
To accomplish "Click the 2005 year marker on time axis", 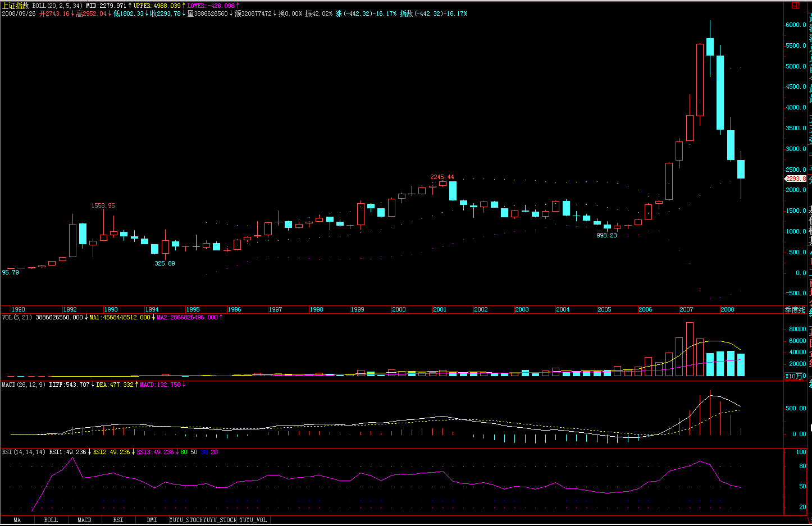I will (604, 309).
